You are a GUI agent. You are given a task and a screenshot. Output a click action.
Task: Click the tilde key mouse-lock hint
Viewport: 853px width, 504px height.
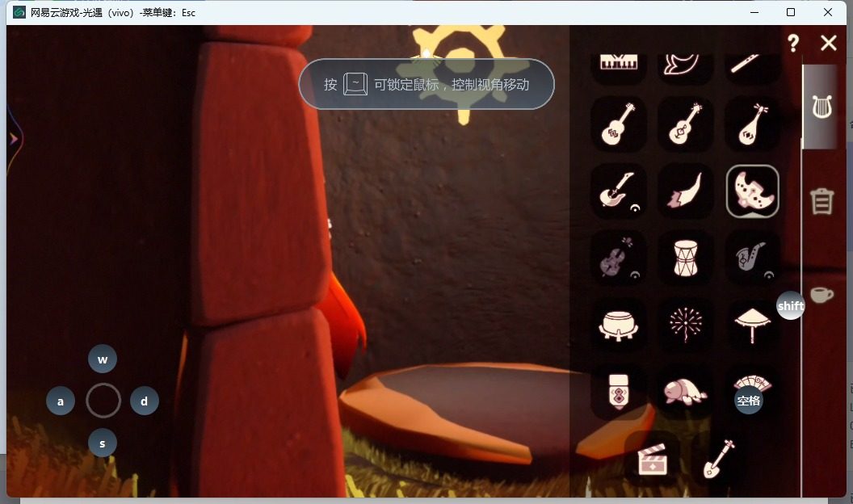tap(355, 84)
